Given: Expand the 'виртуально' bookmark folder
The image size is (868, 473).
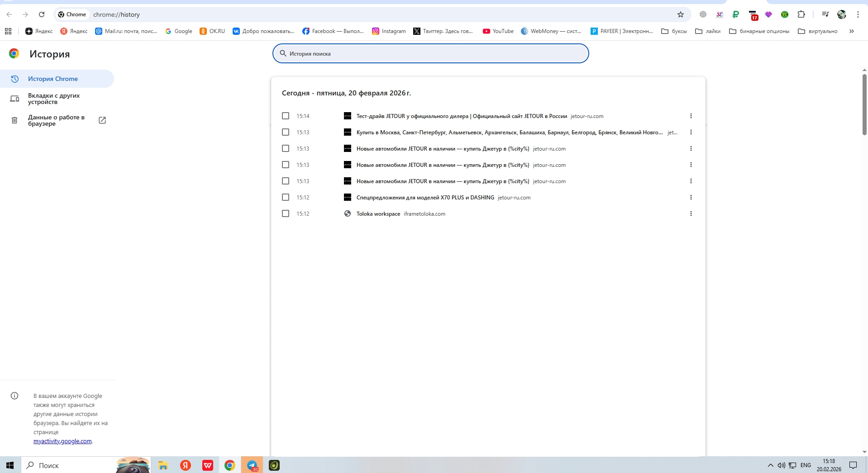Looking at the screenshot, I should coord(817,31).
